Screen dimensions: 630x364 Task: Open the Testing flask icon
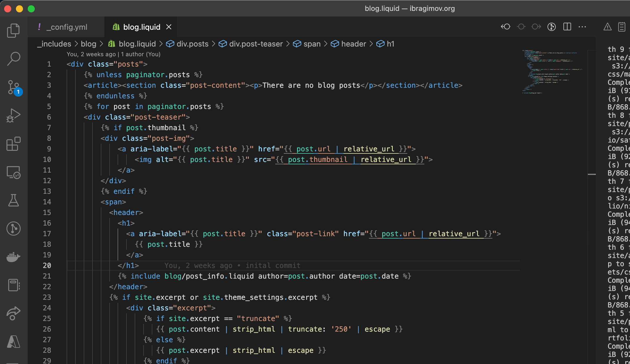tap(13, 200)
